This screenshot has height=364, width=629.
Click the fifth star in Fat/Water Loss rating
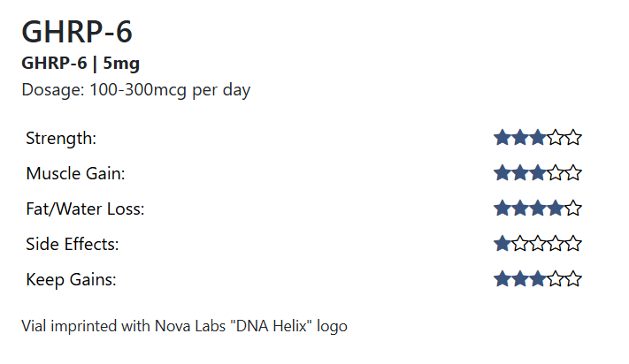tap(573, 209)
